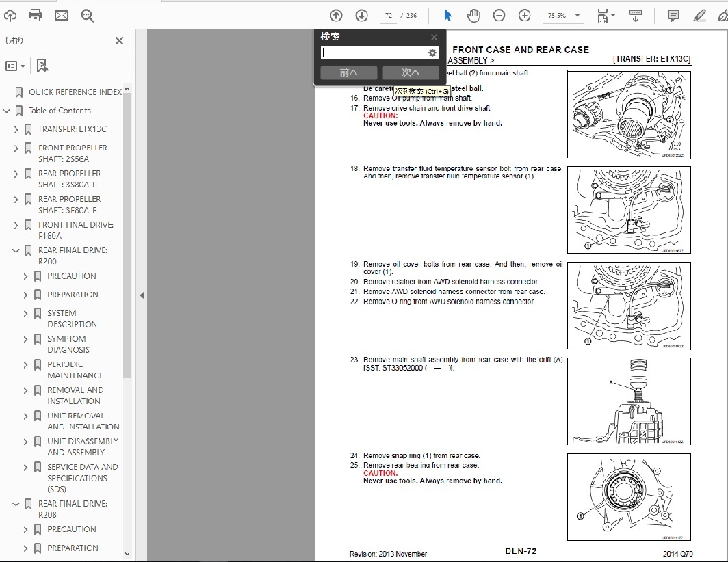Open the bookmark options list menu
This screenshot has height=562, width=728.
pos(14,66)
